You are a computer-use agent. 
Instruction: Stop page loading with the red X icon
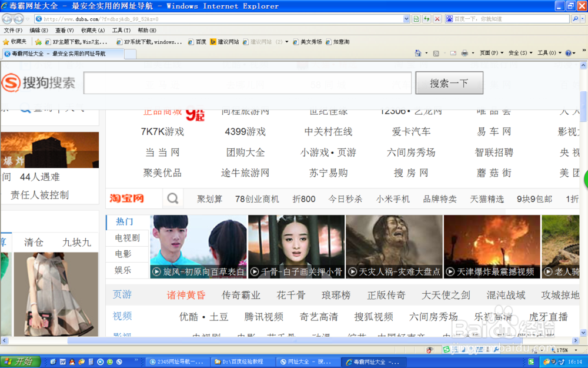pyautogui.click(x=437, y=18)
